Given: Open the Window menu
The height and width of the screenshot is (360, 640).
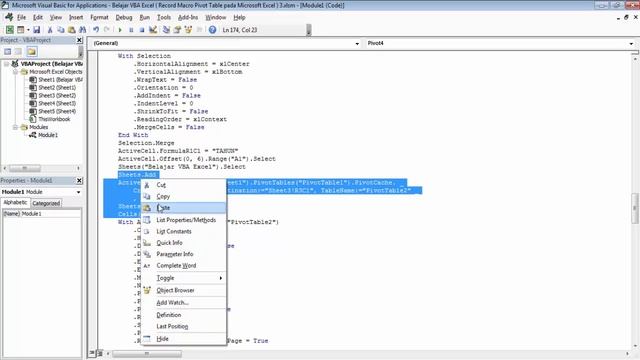Looking at the screenshot, I should pyautogui.click(x=216, y=18).
